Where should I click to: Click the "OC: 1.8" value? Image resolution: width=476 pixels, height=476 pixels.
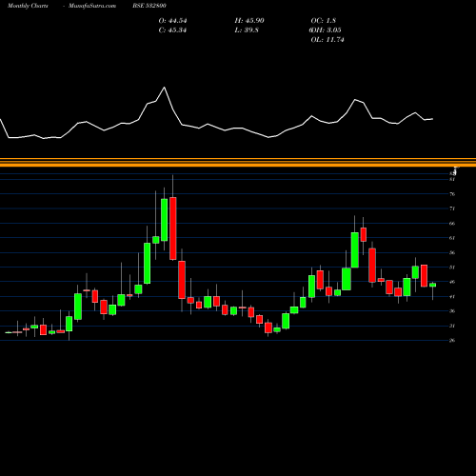pos(324,21)
